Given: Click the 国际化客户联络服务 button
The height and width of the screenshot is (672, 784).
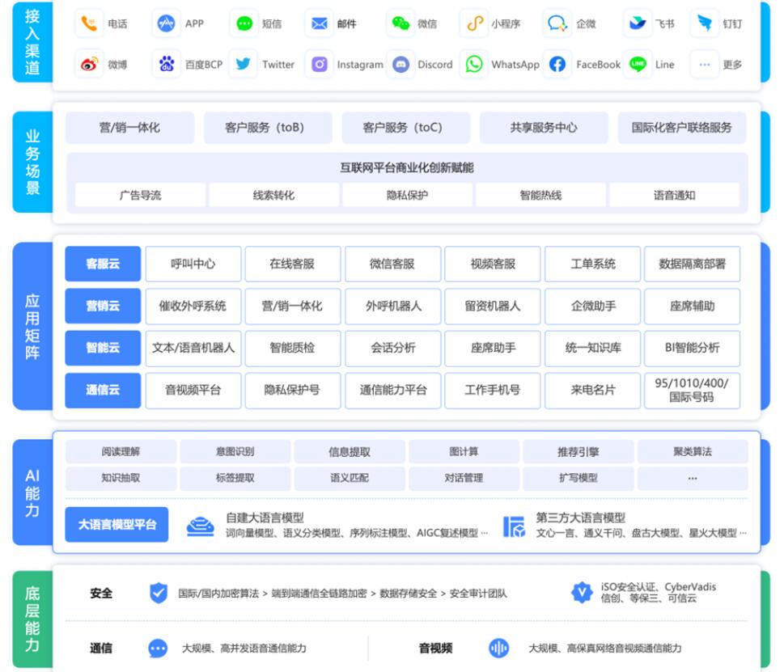Looking at the screenshot, I should pos(682,128).
